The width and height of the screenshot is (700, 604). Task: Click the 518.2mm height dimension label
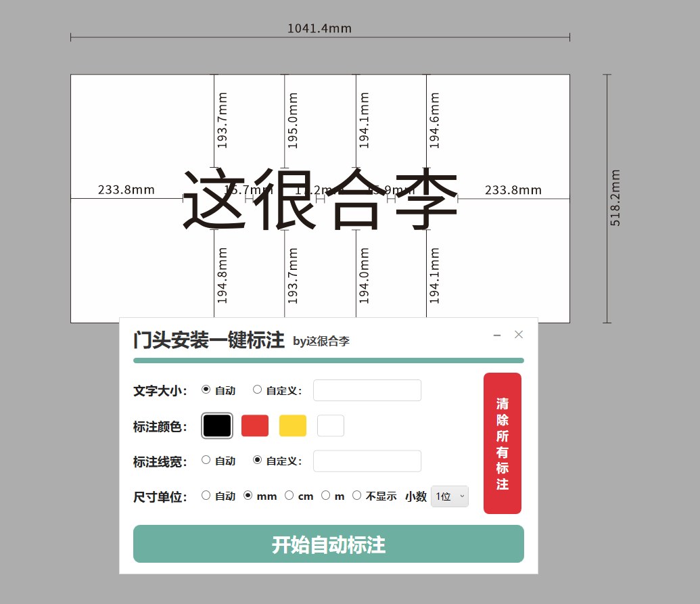pos(615,198)
